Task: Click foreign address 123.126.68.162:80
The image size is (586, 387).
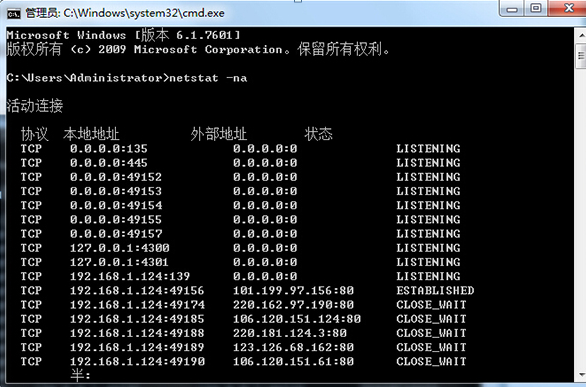Action: (293, 347)
